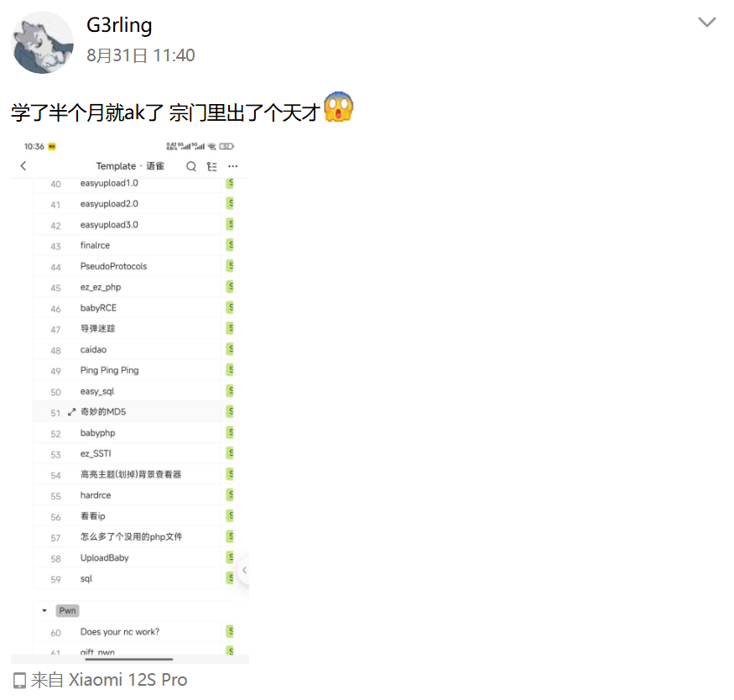Open the ez_SSTI challenge row

coord(96,454)
